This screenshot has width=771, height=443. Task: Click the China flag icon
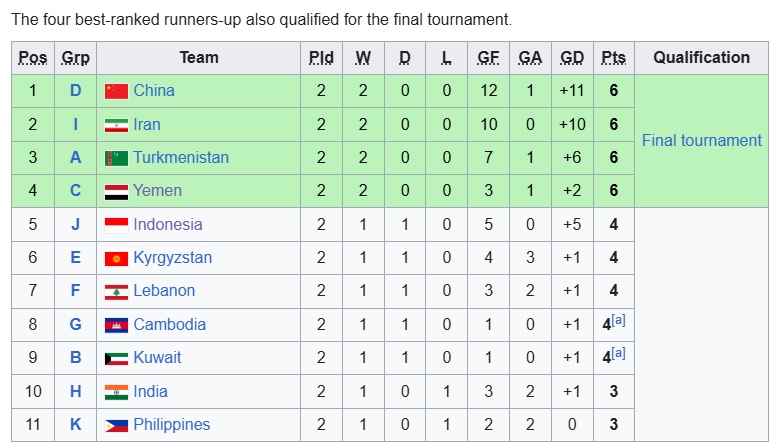(117, 91)
